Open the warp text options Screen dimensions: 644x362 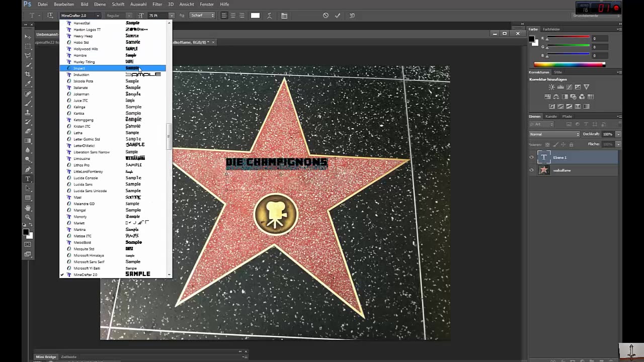tap(270, 16)
